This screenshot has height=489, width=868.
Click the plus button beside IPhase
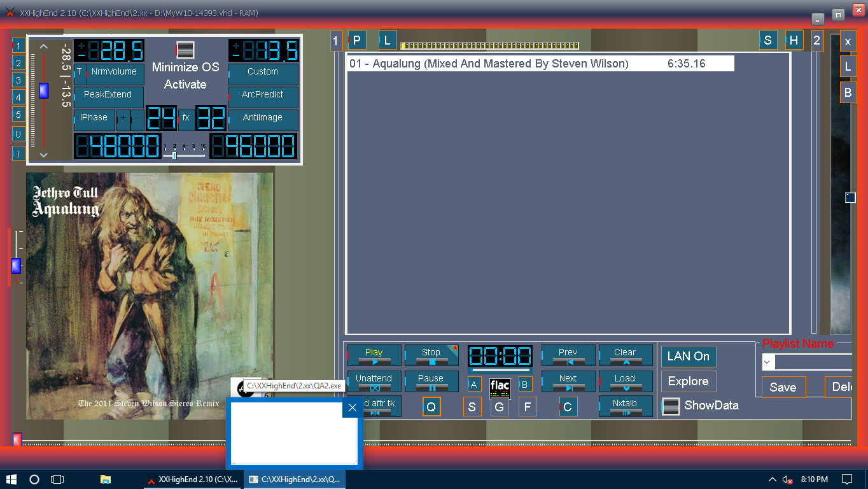tap(123, 120)
